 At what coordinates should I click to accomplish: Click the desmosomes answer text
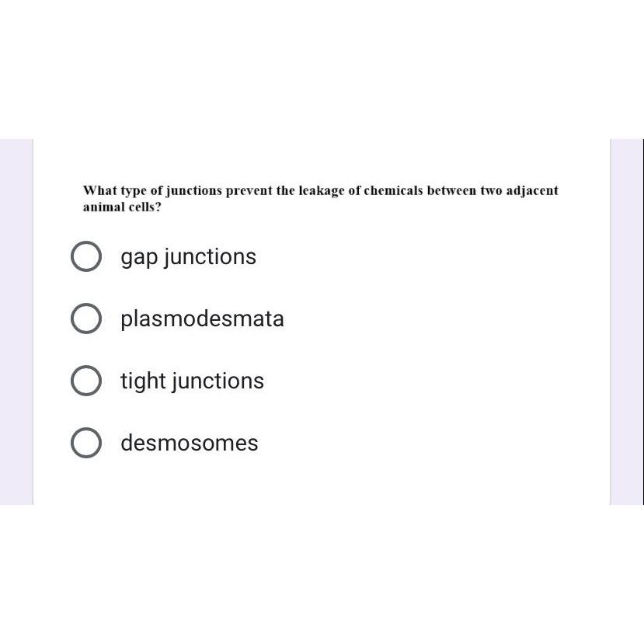point(189,443)
